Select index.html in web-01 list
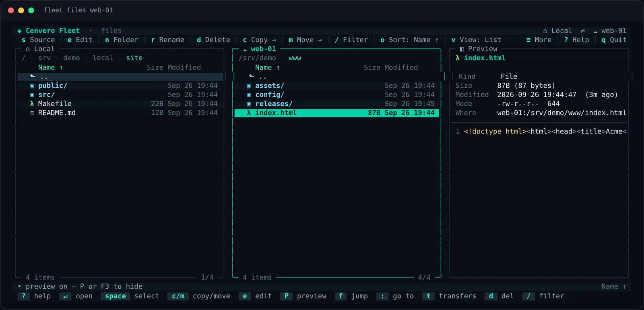The height and width of the screenshot is (310, 644). pyautogui.click(x=336, y=113)
